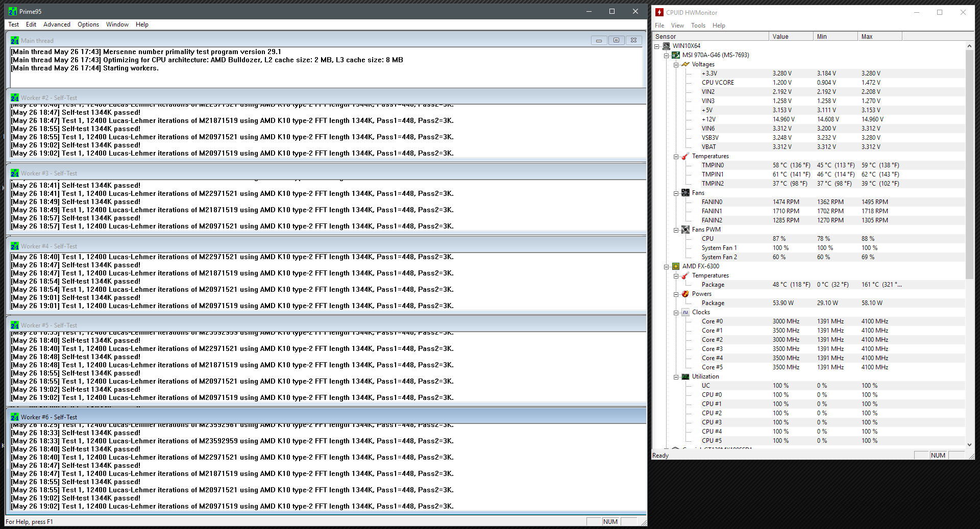Click the Main thread window icon

15,41
